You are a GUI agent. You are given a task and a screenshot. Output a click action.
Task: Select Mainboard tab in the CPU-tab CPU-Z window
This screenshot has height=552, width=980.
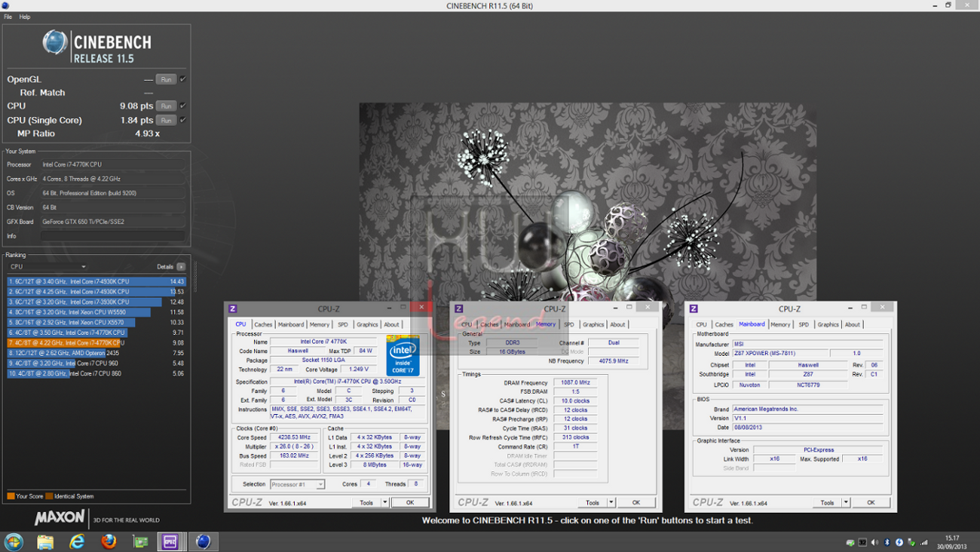[x=291, y=324]
